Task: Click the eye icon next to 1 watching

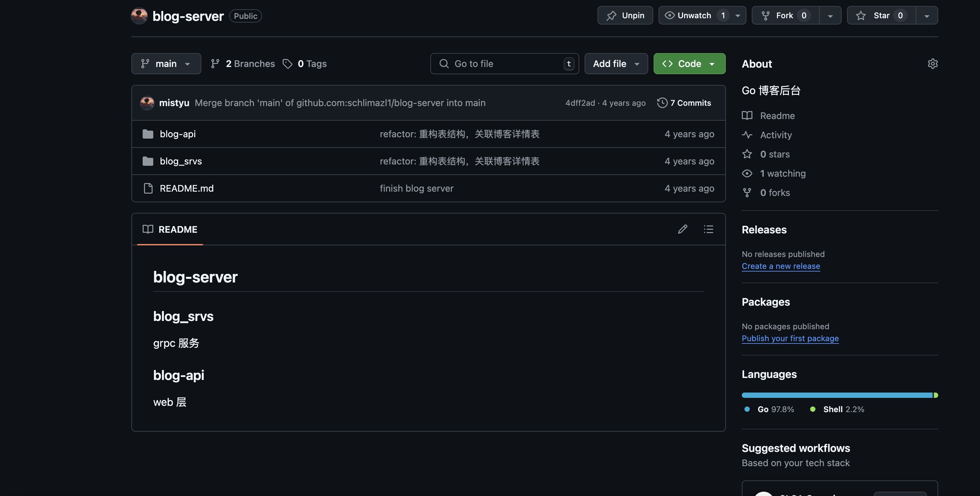Action: [747, 173]
